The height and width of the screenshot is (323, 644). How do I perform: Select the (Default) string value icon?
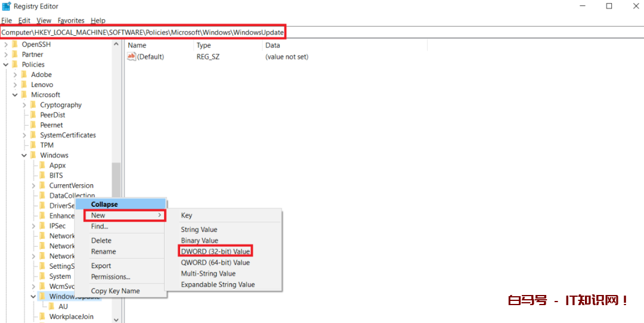(x=132, y=57)
